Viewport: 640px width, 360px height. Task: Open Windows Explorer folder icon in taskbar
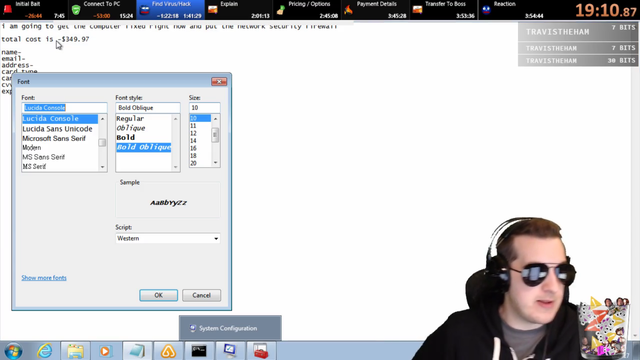point(76,351)
